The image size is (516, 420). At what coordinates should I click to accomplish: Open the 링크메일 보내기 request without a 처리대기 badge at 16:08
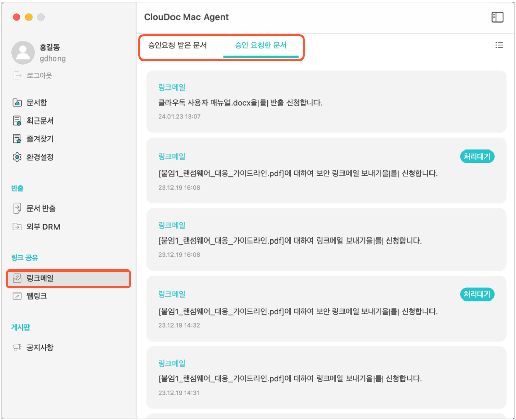[326, 239]
